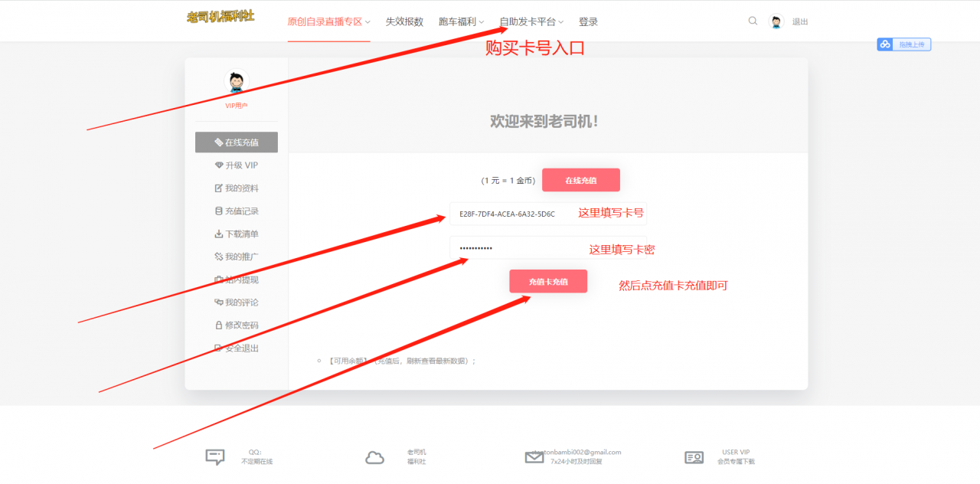Screen dimensions: 980x484
Task: Expand 跑车福利 dropdown menu
Action: pyautogui.click(x=461, y=22)
